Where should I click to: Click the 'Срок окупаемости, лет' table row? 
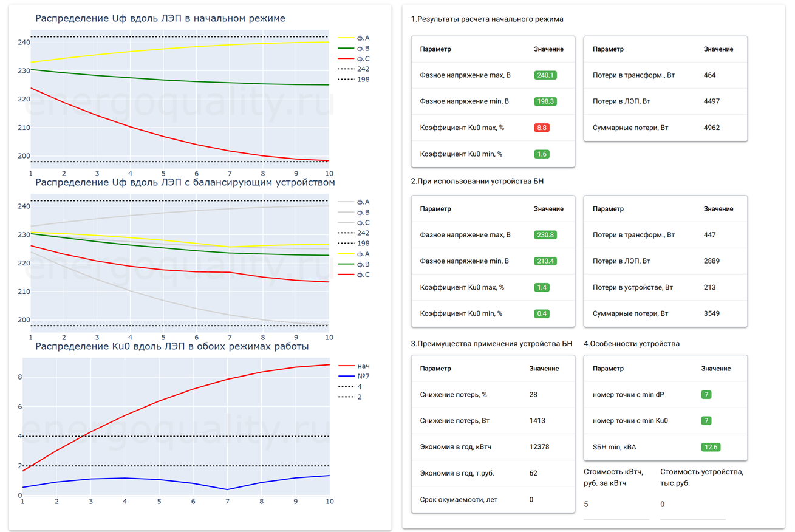(x=493, y=500)
